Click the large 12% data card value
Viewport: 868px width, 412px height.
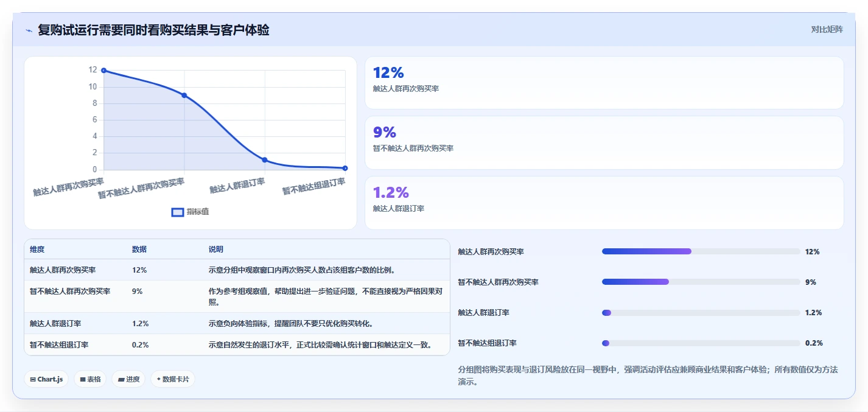click(x=388, y=73)
